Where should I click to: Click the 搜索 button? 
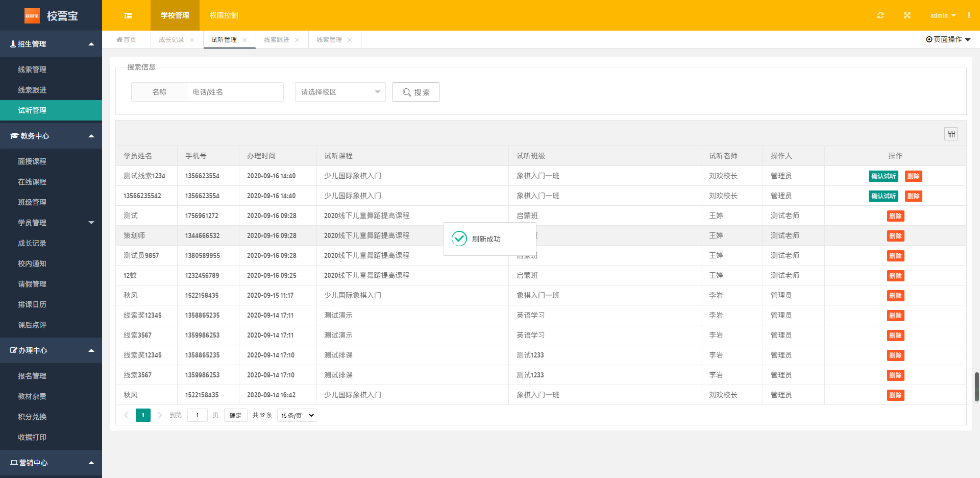[416, 92]
